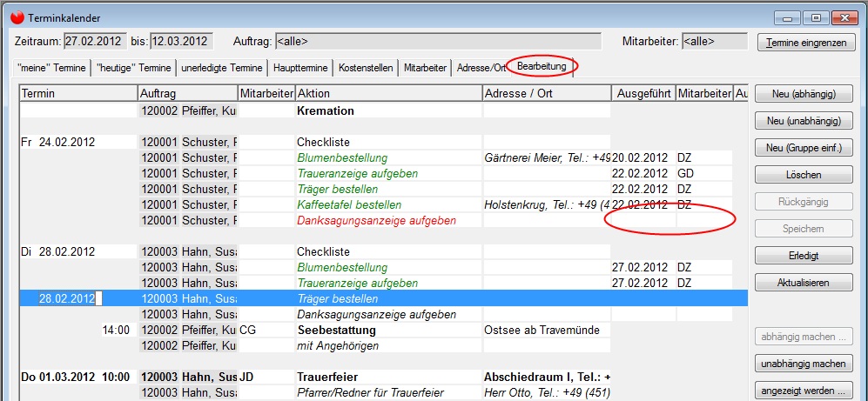This screenshot has height=401, width=868.
Task: Click the Löschen button
Action: (x=804, y=175)
